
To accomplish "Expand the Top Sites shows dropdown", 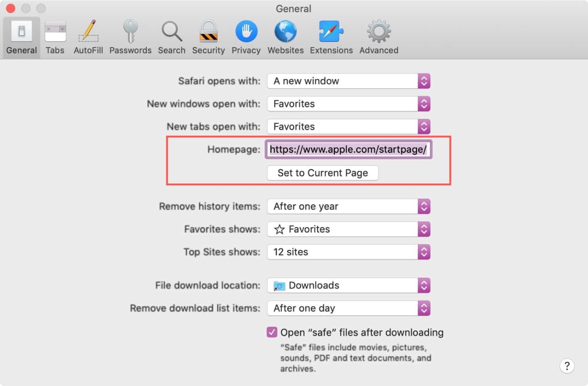I will click(x=348, y=252).
